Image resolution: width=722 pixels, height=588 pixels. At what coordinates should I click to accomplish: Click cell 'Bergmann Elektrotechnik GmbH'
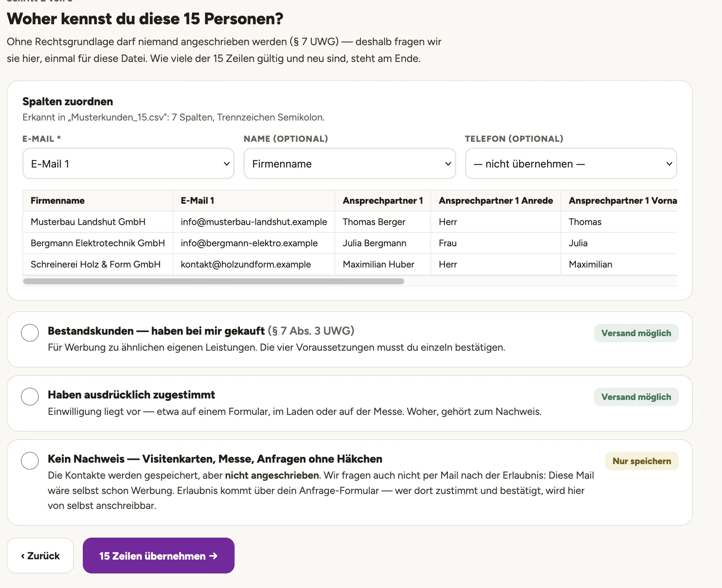point(98,243)
